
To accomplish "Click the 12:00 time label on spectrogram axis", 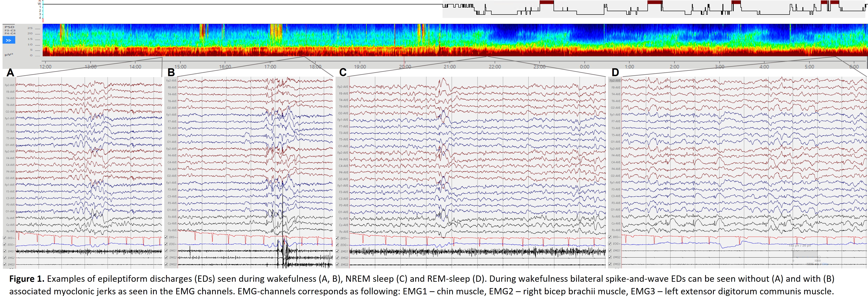I will 45,67.
